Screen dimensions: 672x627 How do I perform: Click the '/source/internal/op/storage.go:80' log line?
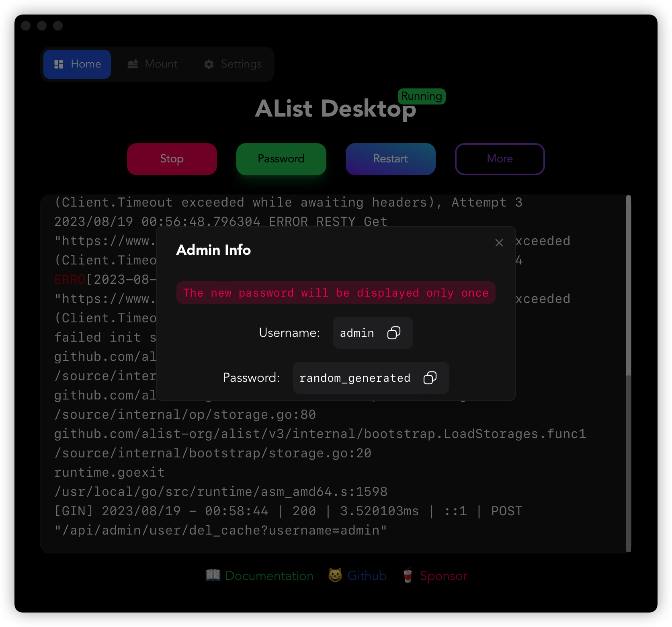pos(185,414)
